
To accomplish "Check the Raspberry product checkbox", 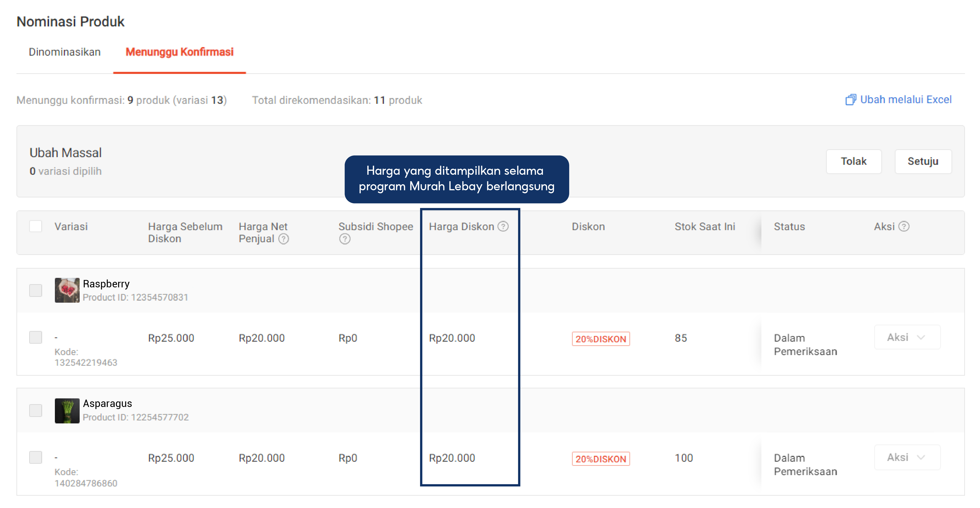I will click(36, 290).
